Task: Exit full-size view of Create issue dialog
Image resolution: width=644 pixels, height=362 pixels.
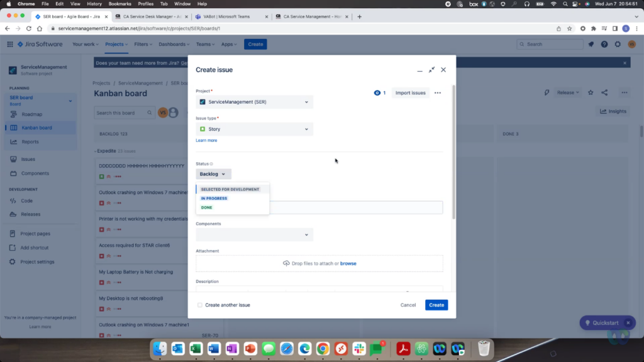Action: 431,70
